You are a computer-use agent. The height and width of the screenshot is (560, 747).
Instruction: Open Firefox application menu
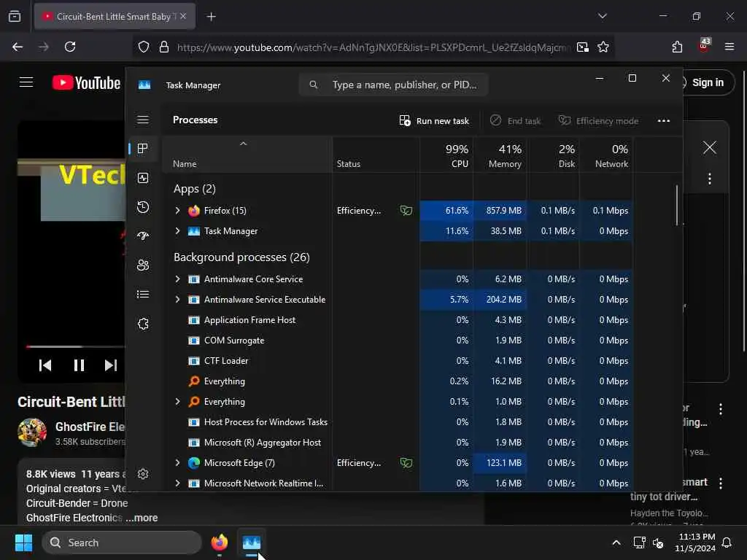729,47
